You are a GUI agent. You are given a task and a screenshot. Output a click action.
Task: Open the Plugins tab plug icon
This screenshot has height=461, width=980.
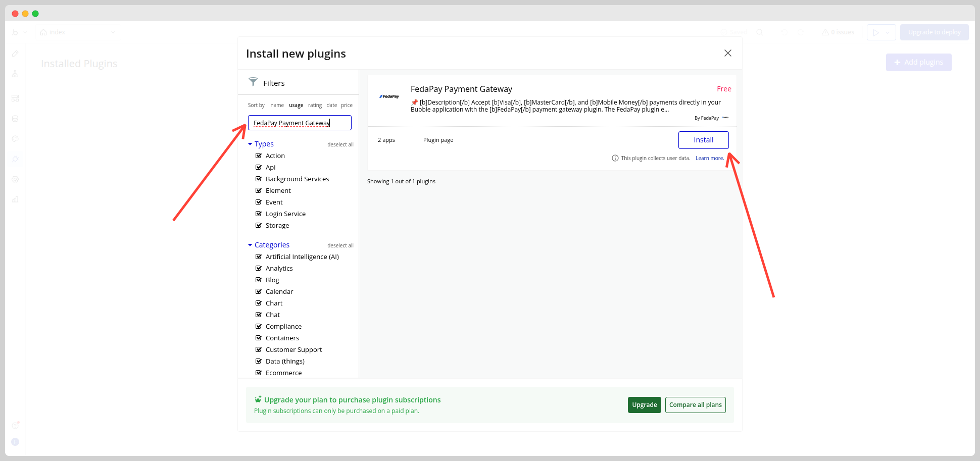pyautogui.click(x=15, y=159)
